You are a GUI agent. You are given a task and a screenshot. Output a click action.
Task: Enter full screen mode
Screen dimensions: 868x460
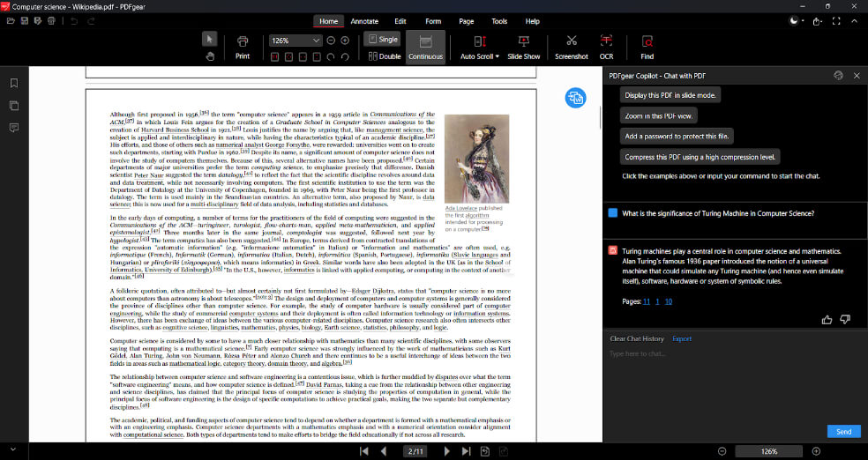(836, 21)
